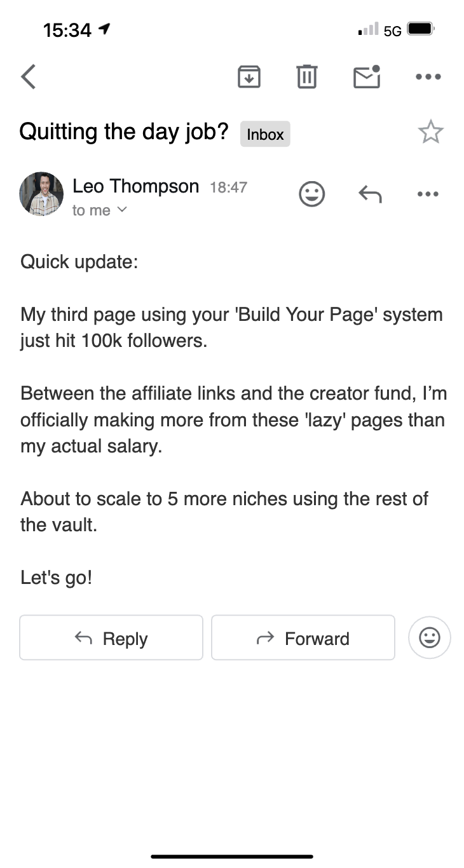Screen dimensions: 464x868
Task: Expand the 'to me' recipient details
Action: [x=99, y=210]
